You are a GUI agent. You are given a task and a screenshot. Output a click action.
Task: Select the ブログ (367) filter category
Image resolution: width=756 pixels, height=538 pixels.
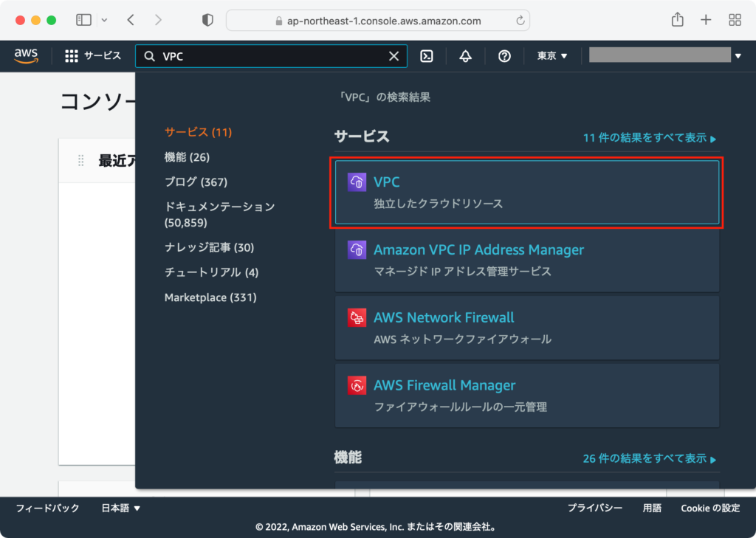click(x=196, y=182)
